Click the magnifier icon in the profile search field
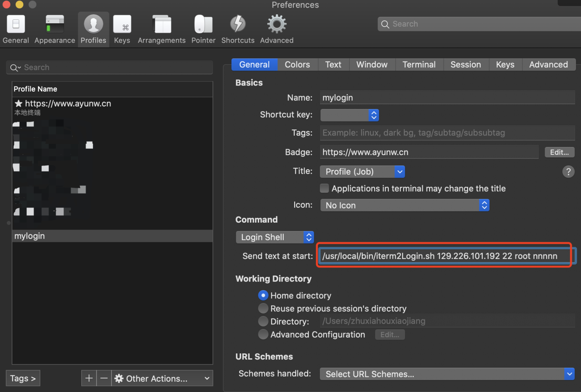The image size is (581, 392). coord(14,68)
